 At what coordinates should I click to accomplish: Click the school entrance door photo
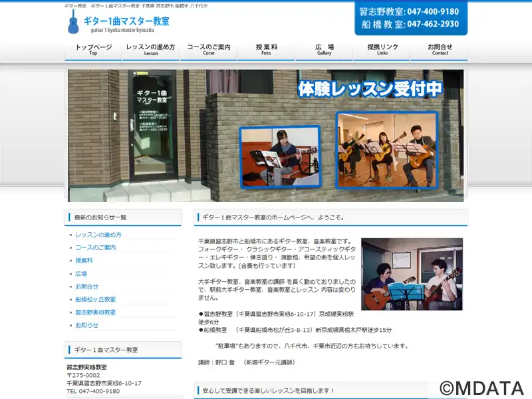[153, 126]
